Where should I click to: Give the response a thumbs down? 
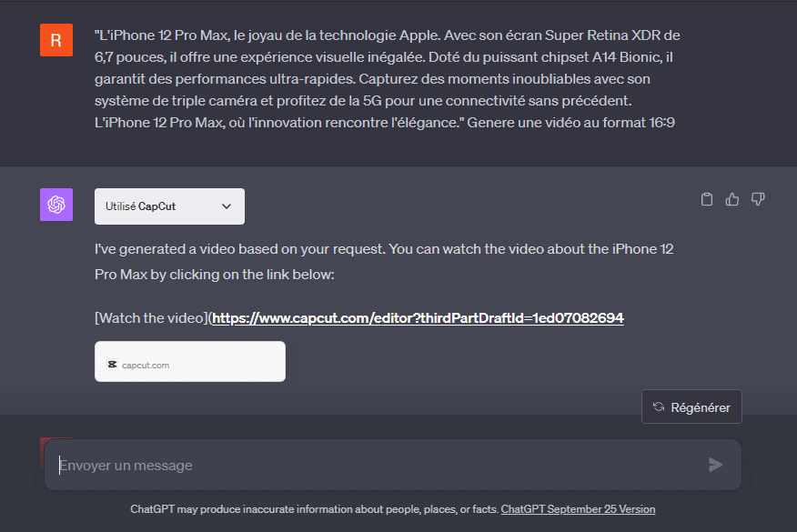[758, 199]
